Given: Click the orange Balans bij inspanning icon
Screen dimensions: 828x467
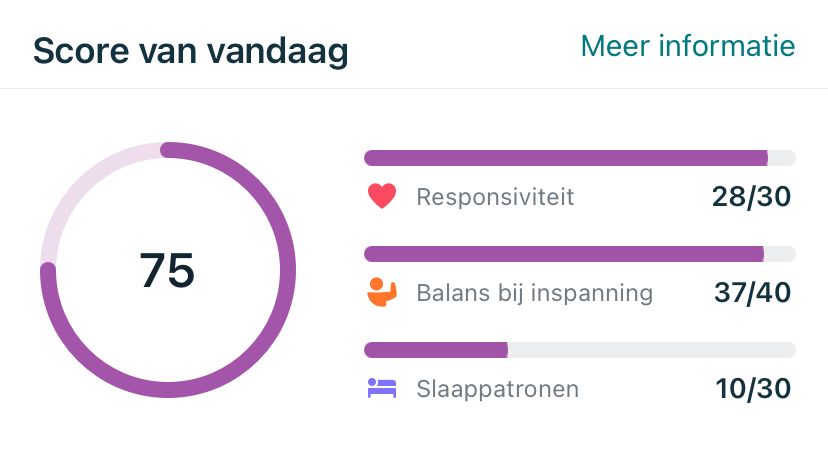Looking at the screenshot, I should click(x=382, y=292).
